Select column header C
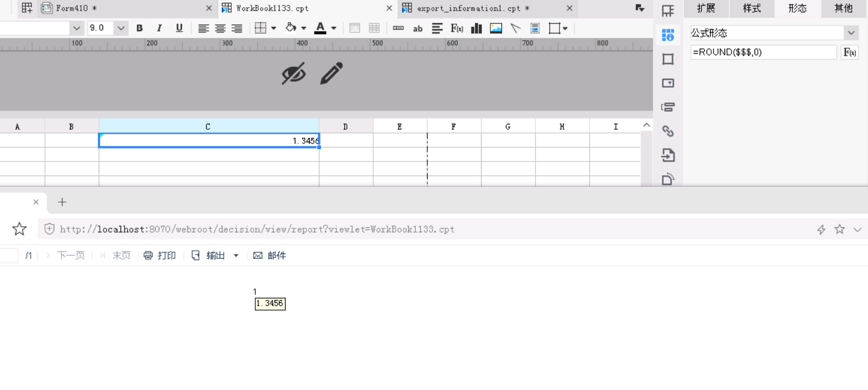Image resolution: width=868 pixels, height=390 pixels. tap(208, 127)
